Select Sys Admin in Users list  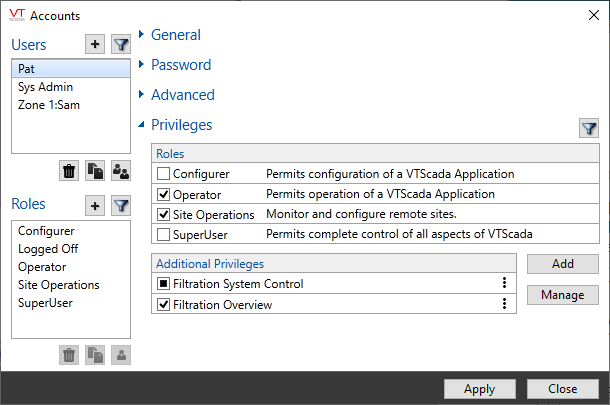[x=44, y=87]
